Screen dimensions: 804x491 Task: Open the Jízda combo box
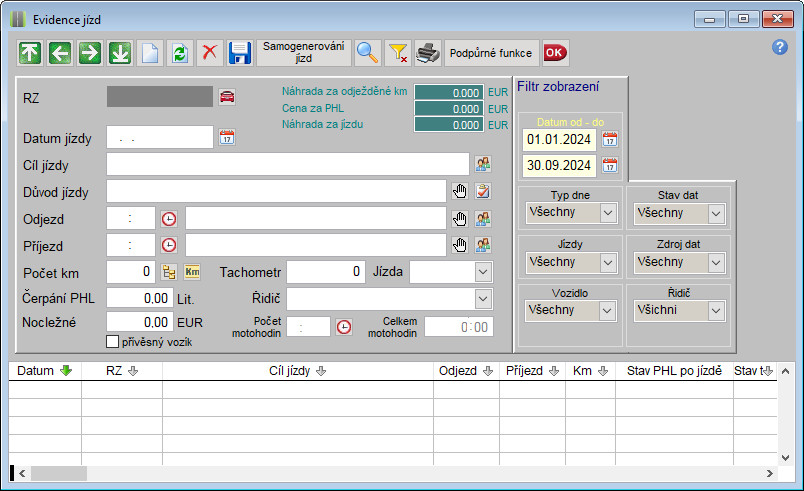[x=483, y=271]
